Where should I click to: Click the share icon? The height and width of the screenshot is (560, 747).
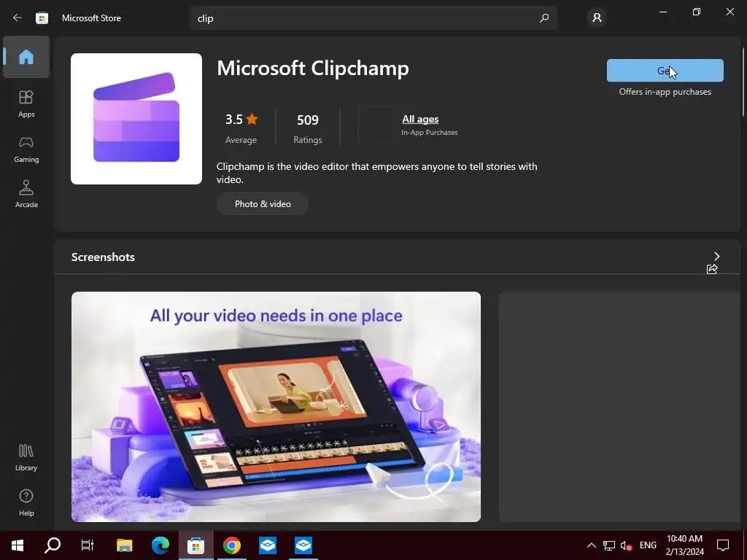[712, 269]
